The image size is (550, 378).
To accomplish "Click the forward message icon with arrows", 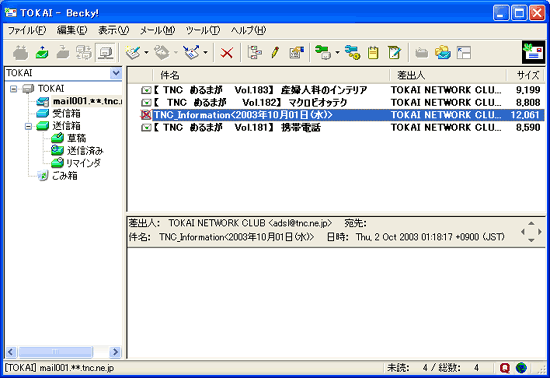I will (192, 53).
